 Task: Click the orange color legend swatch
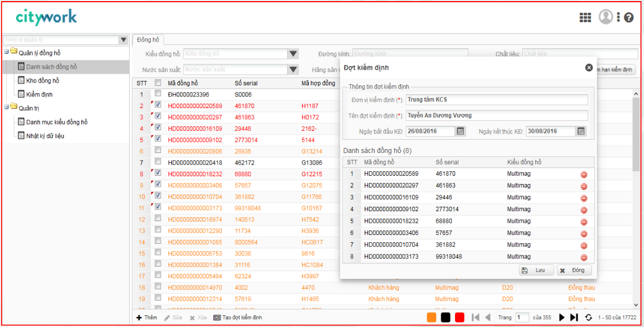point(431,318)
